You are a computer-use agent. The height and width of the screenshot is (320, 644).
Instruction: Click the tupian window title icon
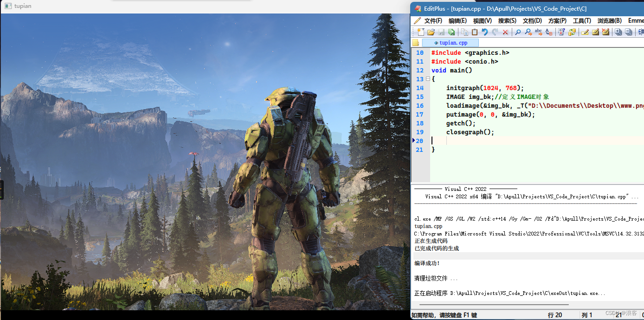(8, 6)
